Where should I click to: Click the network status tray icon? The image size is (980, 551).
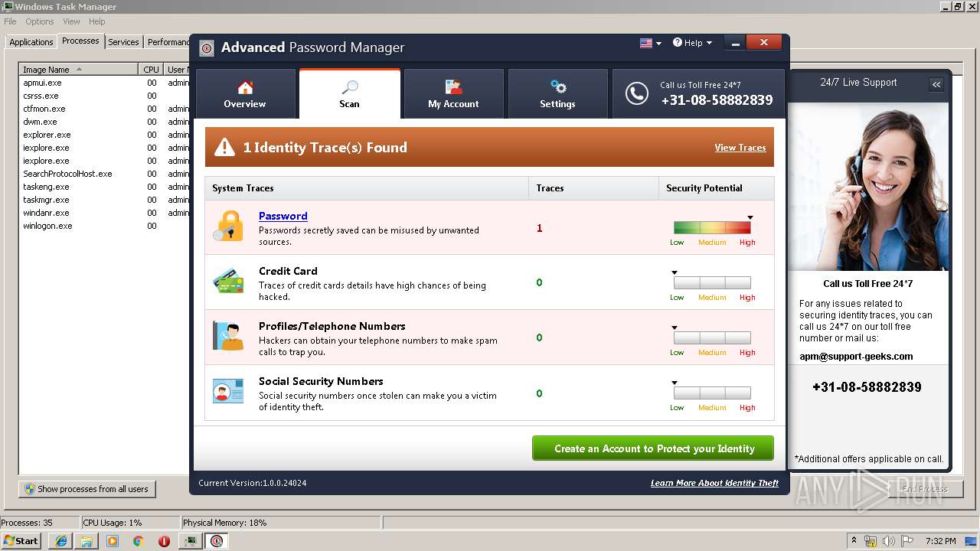871,541
